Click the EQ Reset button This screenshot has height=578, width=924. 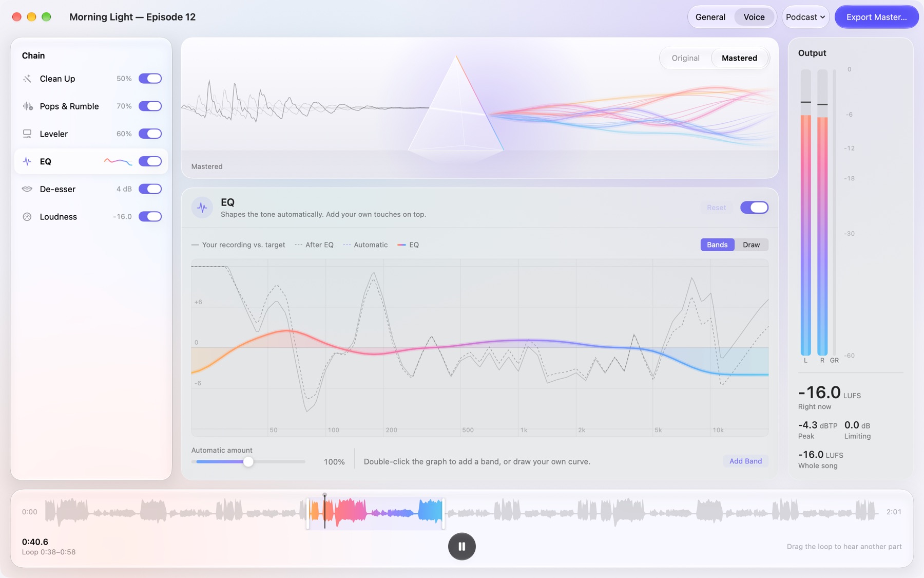point(716,208)
